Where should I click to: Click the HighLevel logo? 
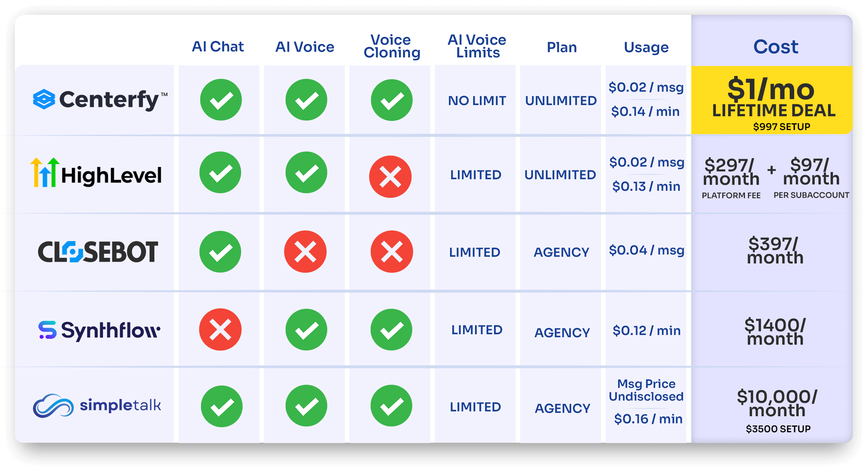click(96, 174)
